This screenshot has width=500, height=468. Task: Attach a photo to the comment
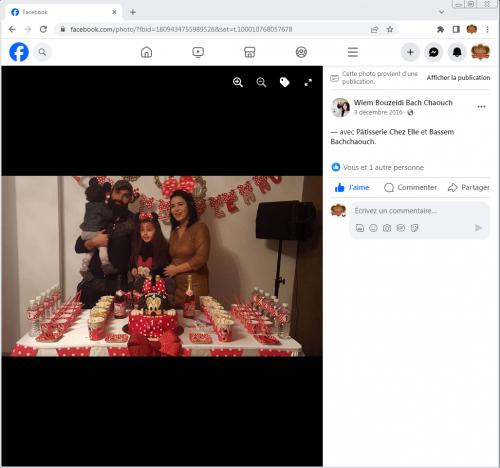387,228
